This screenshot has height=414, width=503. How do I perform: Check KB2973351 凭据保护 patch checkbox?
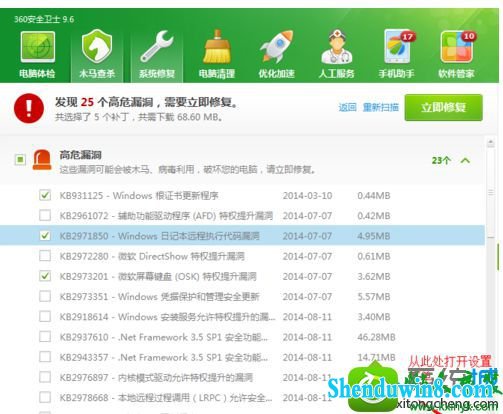45,296
